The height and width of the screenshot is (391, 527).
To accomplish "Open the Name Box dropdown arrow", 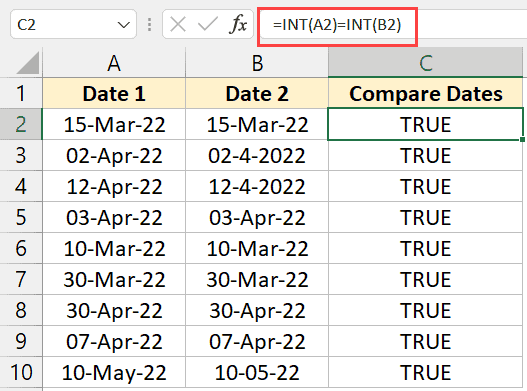I will point(123,25).
